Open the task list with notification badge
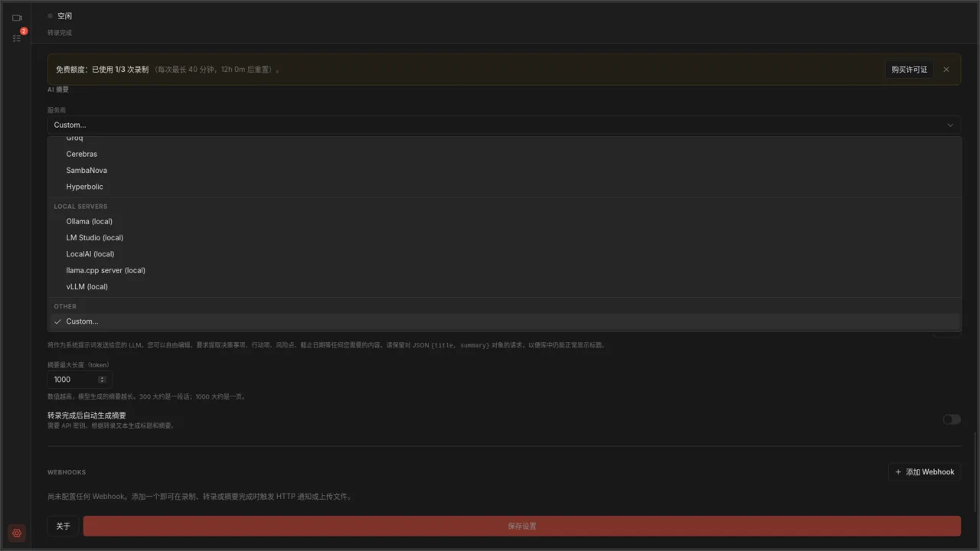Viewport: 980px width, 551px height. pos(17,37)
